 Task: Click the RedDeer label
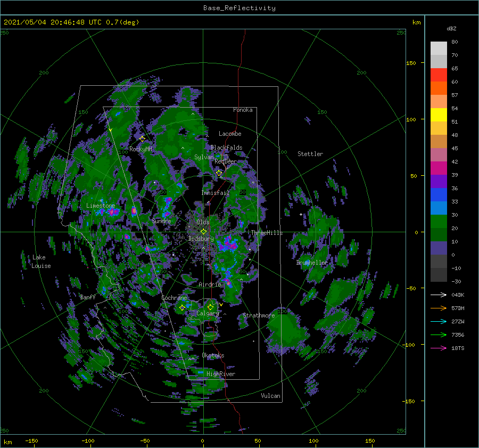click(x=226, y=161)
